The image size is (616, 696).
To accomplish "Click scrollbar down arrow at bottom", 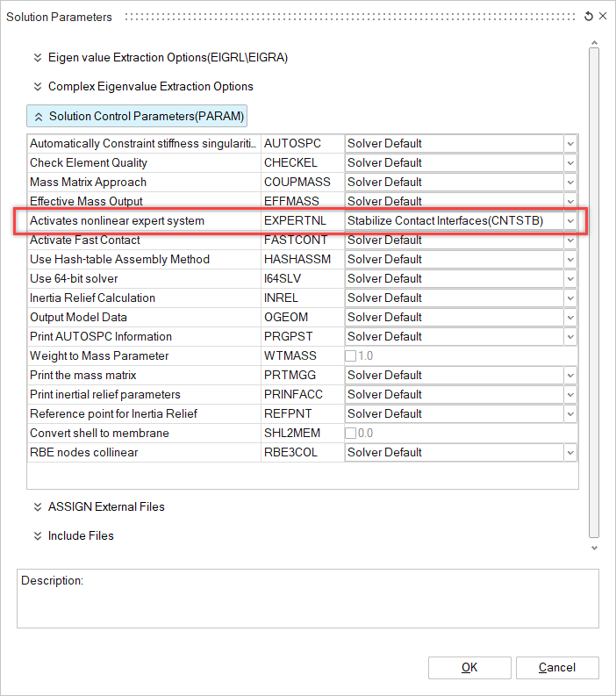I will [594, 548].
